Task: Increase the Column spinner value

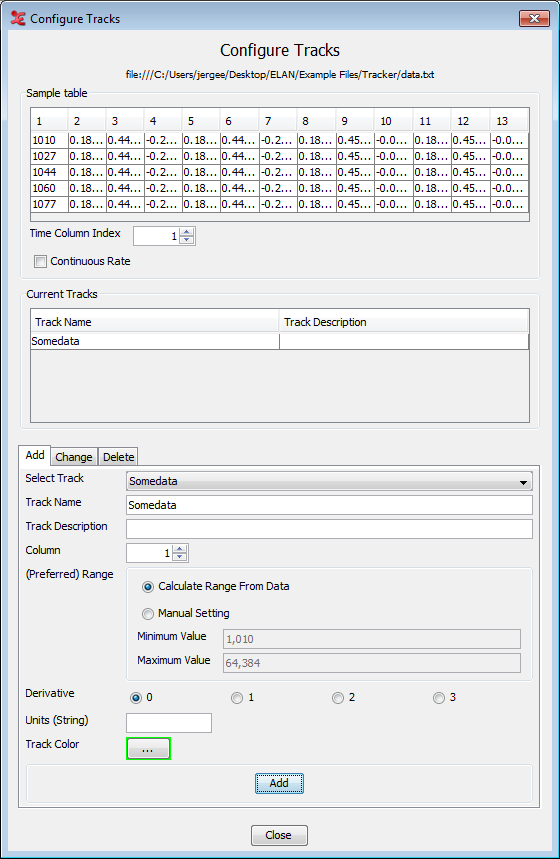Action: coord(180,549)
